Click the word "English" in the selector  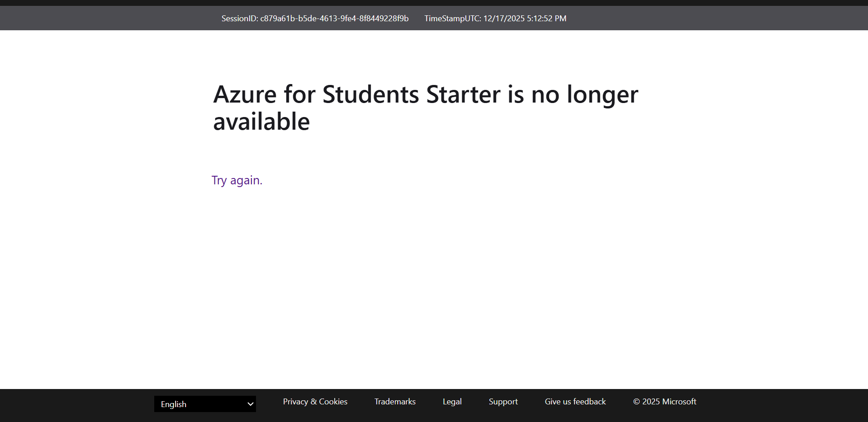pos(174,404)
